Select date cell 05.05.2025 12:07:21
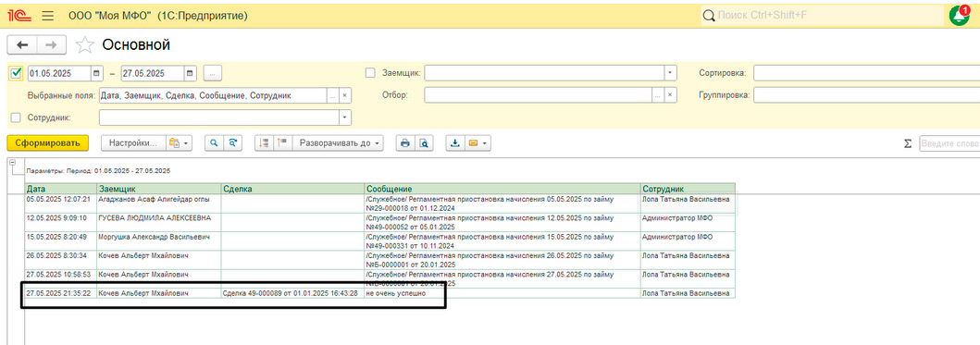 pyautogui.click(x=61, y=203)
